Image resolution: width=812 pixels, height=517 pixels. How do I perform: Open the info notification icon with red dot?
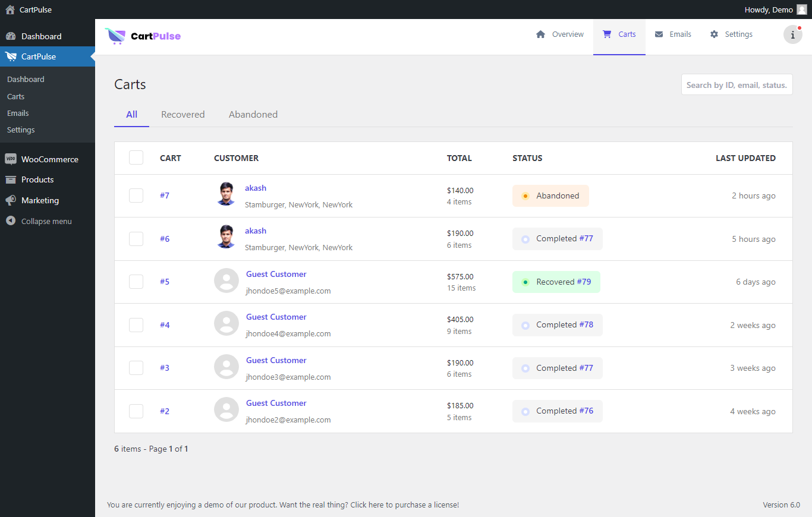click(792, 34)
